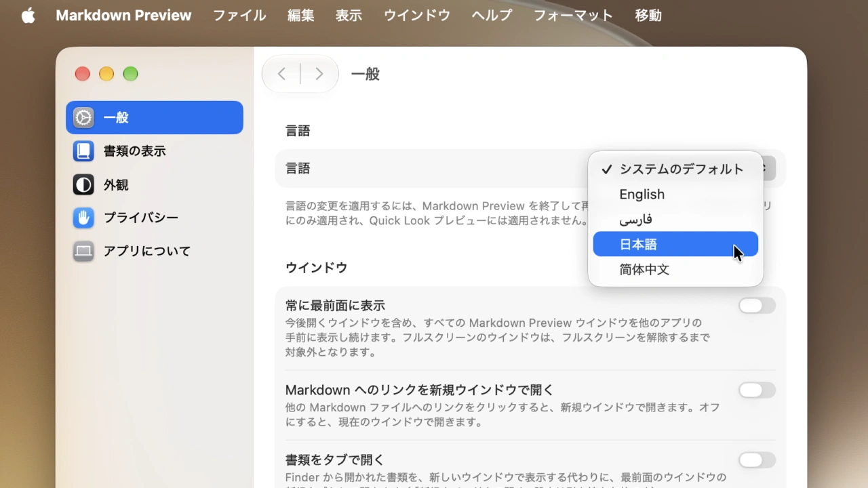Switch to the 外観 settings label
Viewport: 868px width, 488px height.
tap(116, 184)
